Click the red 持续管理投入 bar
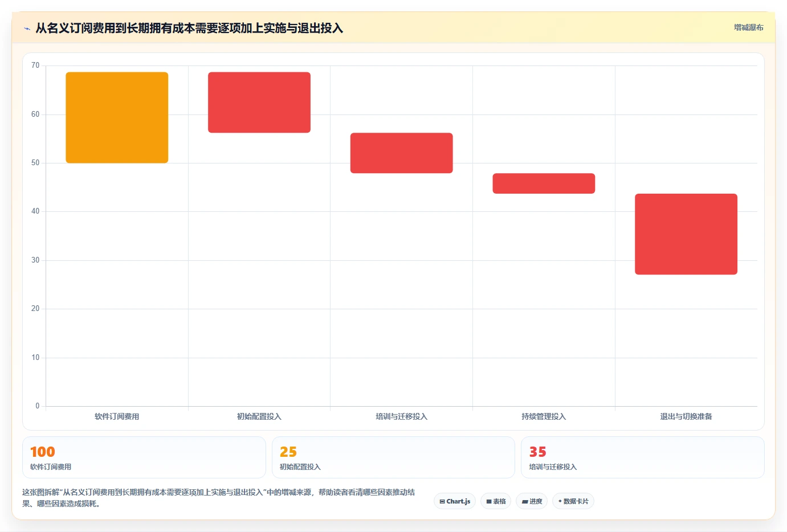The width and height of the screenshot is (787, 532). pos(544,183)
